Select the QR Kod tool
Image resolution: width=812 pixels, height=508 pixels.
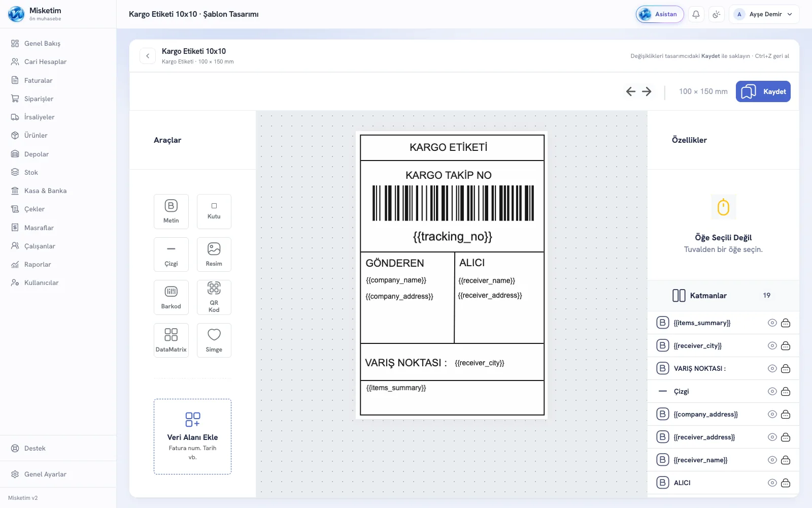pyautogui.click(x=214, y=297)
